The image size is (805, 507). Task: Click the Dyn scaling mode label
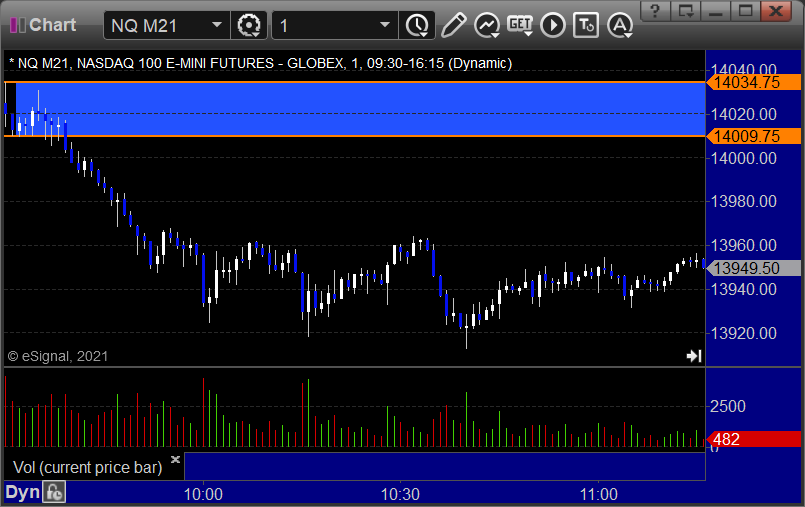click(x=23, y=493)
